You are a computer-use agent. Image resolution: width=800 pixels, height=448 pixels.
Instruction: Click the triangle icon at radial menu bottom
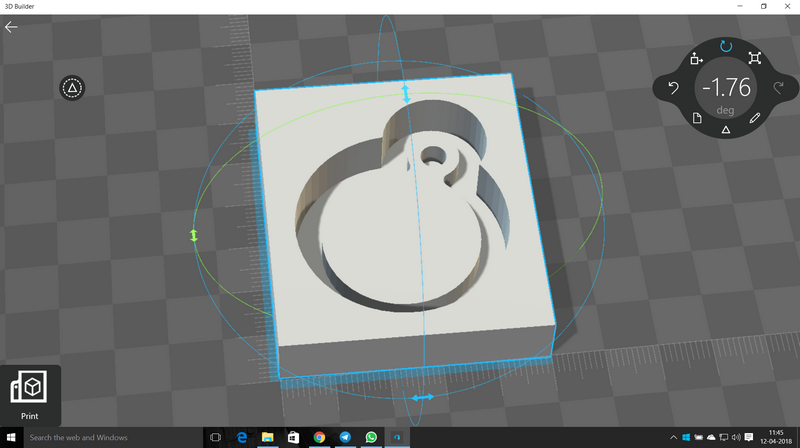pos(726,130)
